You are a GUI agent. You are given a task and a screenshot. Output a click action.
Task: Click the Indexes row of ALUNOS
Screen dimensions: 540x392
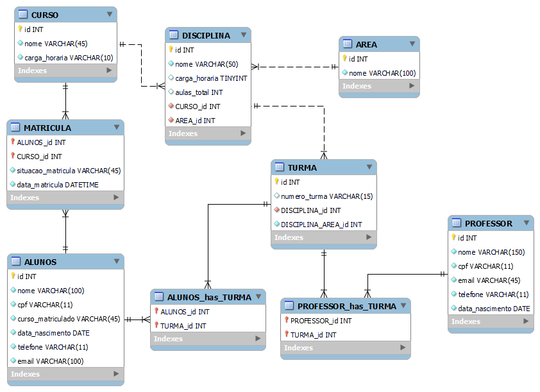pos(64,374)
